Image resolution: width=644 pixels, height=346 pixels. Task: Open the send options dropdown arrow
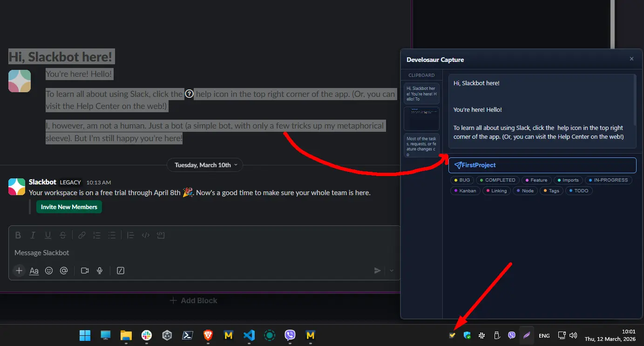(x=392, y=271)
